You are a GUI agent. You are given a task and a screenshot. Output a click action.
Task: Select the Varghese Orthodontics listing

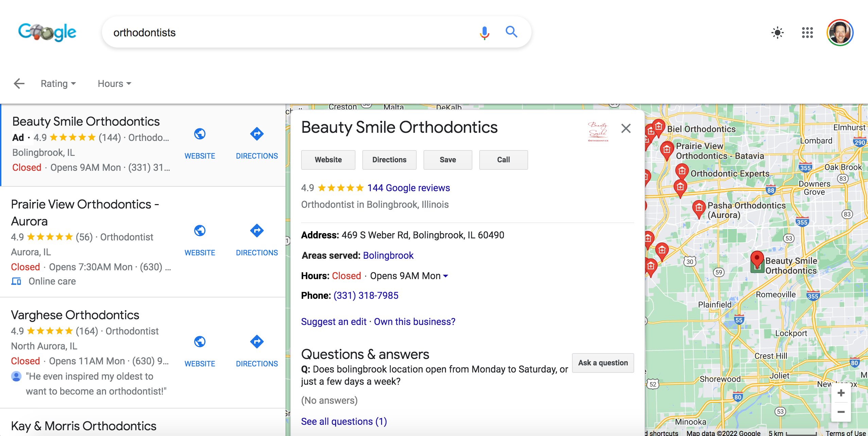tap(75, 315)
